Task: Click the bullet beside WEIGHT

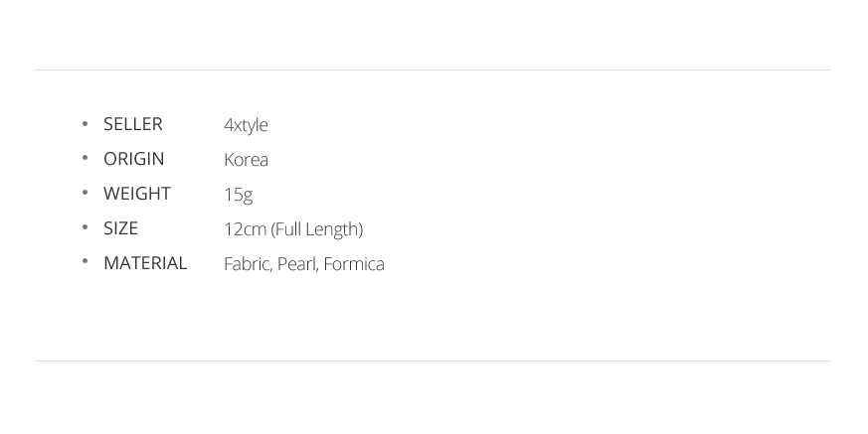Action: coord(86,194)
